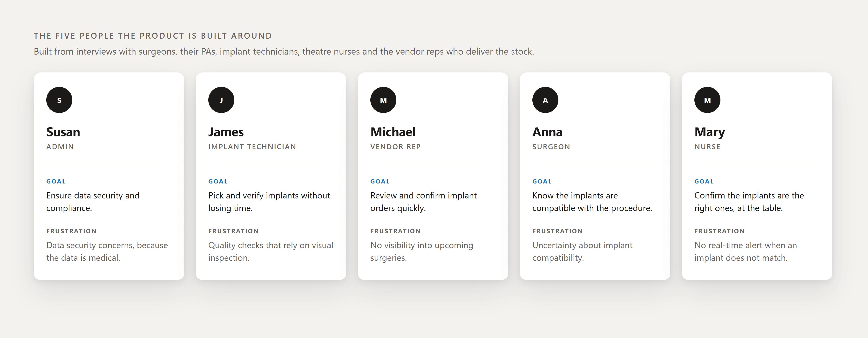
Task: Click Mary's avatar circle with letter M
Action: pos(707,100)
